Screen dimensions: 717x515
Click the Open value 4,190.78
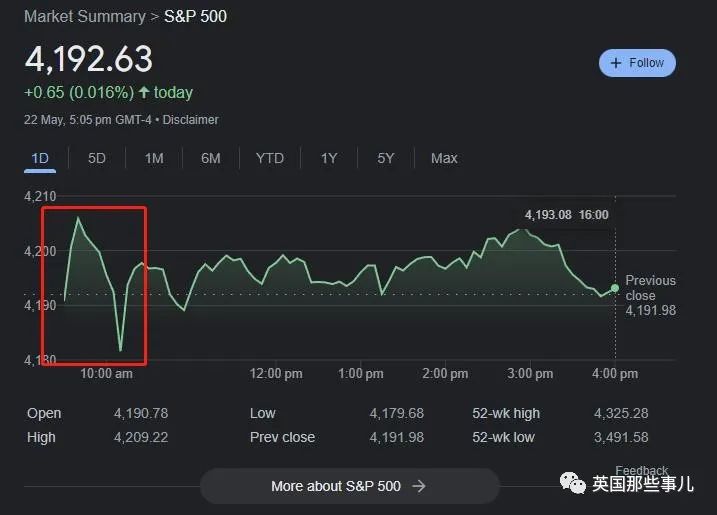tap(141, 413)
